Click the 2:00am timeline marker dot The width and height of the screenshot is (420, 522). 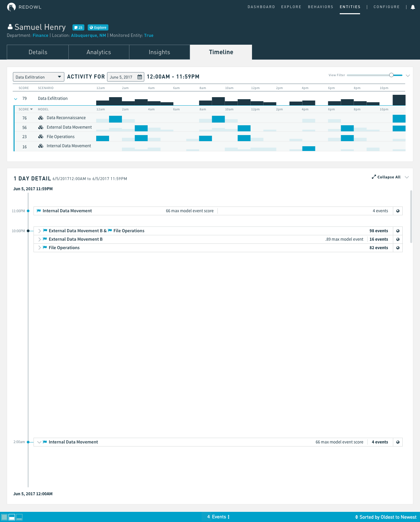pyautogui.click(x=28, y=442)
